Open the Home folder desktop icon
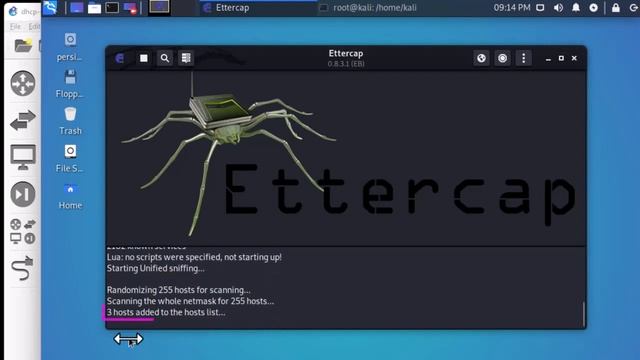640x360 pixels. 70,196
